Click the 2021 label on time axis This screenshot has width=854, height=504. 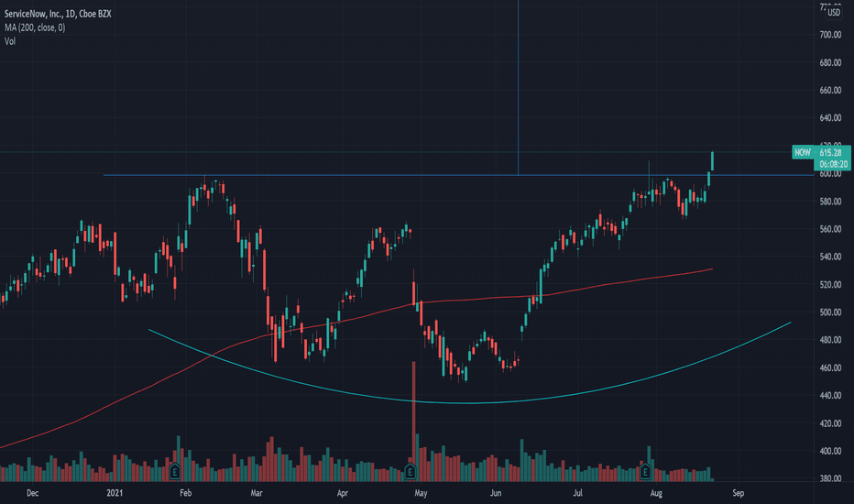pyautogui.click(x=115, y=493)
